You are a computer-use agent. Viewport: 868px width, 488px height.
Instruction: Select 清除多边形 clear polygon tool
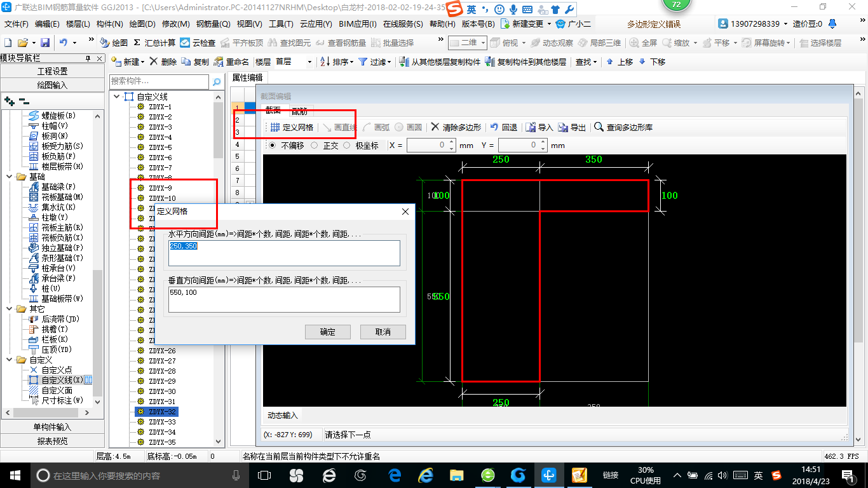[456, 127]
